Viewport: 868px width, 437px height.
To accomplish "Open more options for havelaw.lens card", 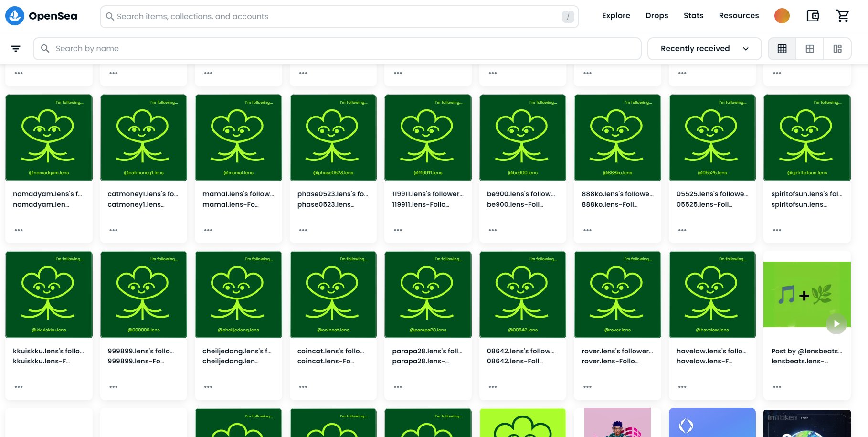I will (x=682, y=387).
